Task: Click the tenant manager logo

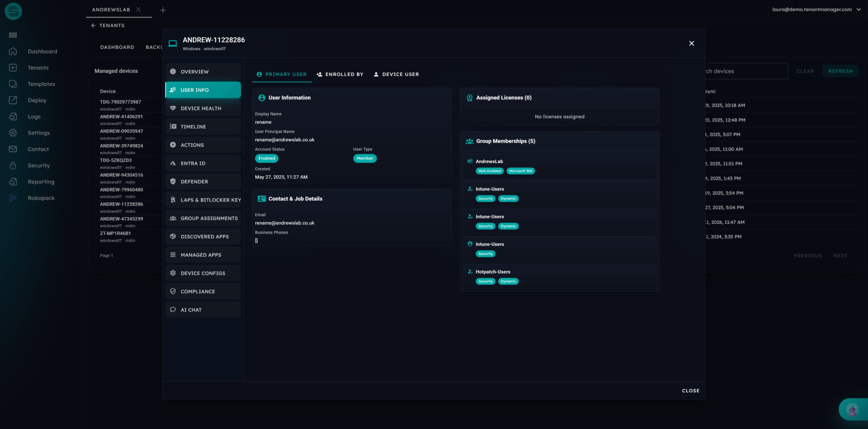Action: point(13,11)
